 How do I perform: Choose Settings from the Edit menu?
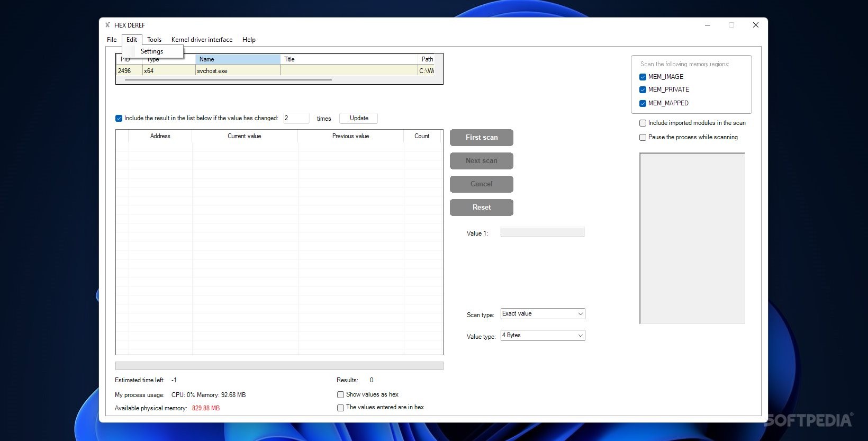click(152, 51)
